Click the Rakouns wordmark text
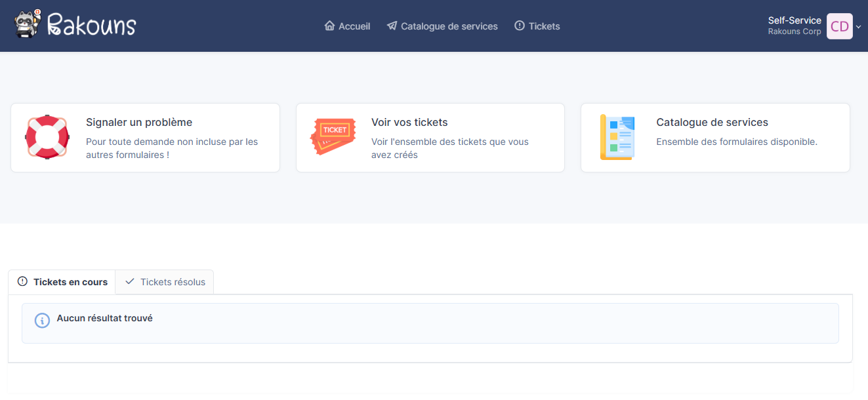868x400 pixels. coord(92,25)
